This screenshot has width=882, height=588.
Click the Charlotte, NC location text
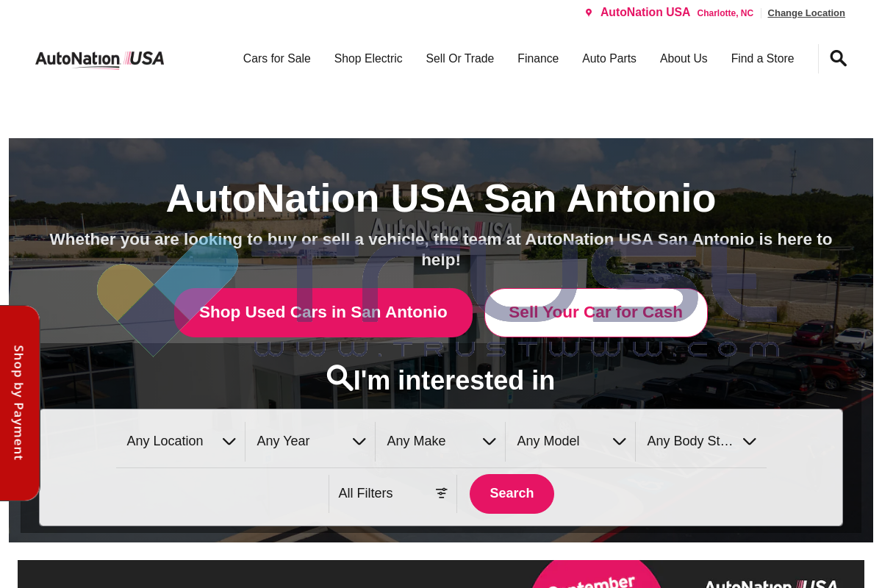(x=725, y=13)
